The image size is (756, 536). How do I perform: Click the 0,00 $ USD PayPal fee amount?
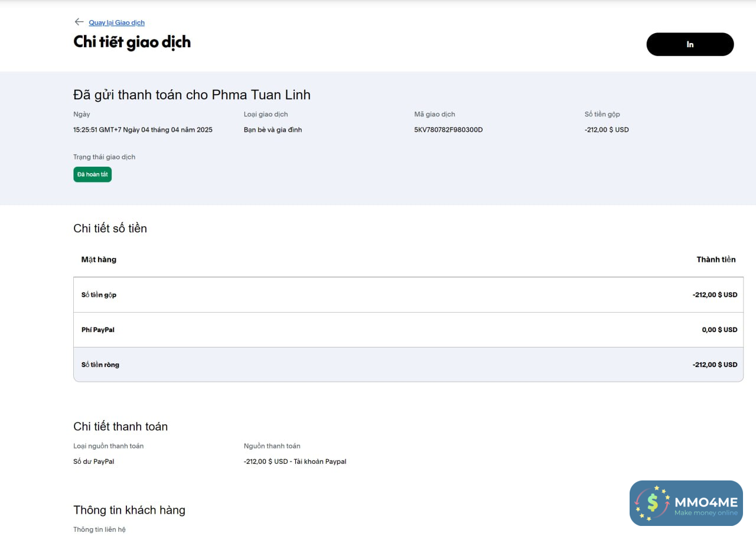[x=719, y=330]
